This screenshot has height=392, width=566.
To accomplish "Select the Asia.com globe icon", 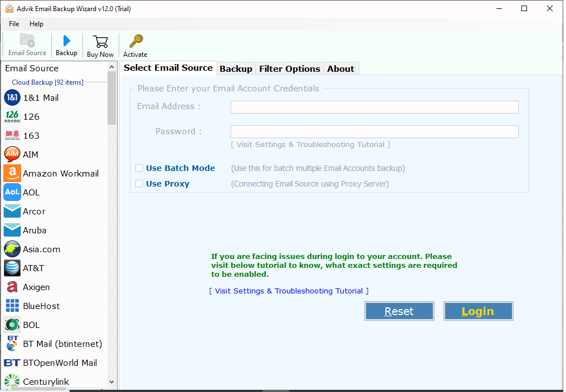I will (x=12, y=249).
